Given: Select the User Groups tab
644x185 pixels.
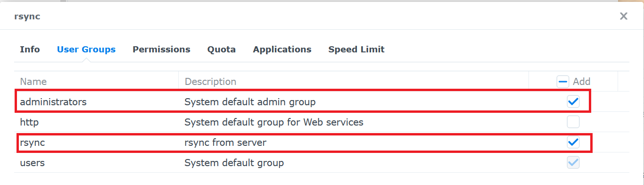Looking at the screenshot, I should point(86,49).
